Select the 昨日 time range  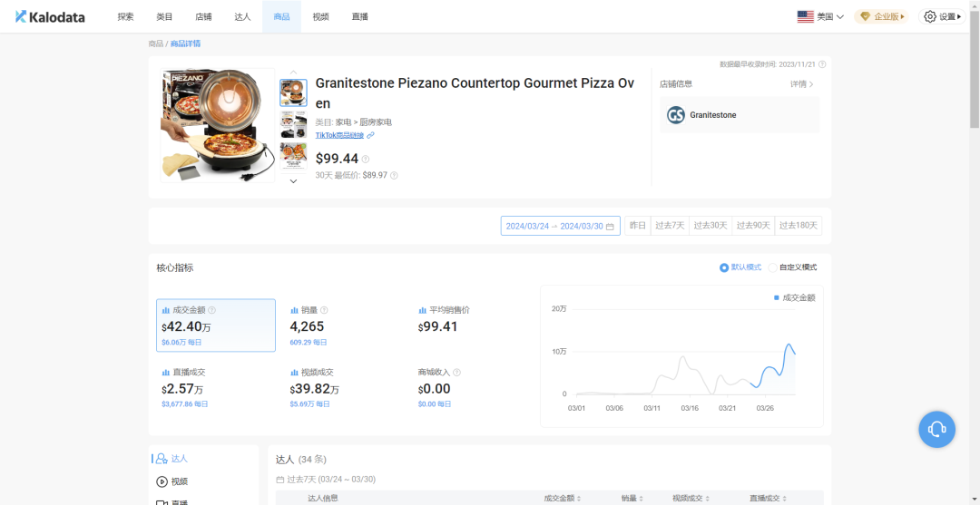[638, 226]
